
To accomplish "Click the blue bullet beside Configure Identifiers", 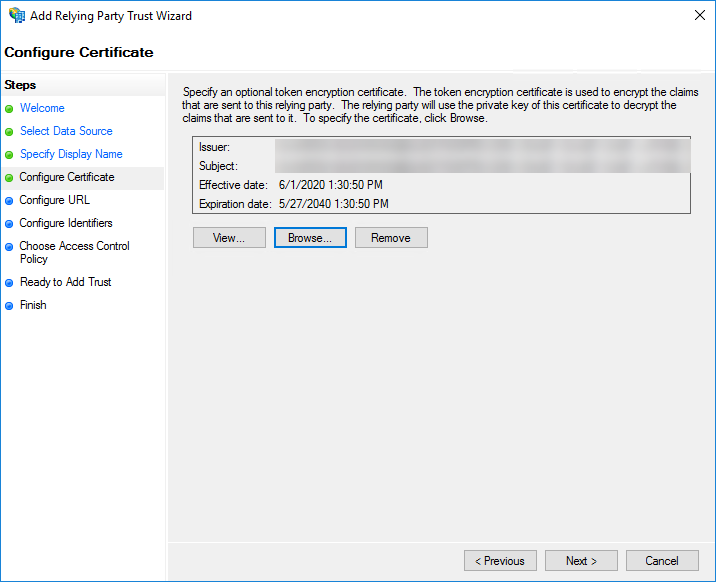I will pos(9,224).
